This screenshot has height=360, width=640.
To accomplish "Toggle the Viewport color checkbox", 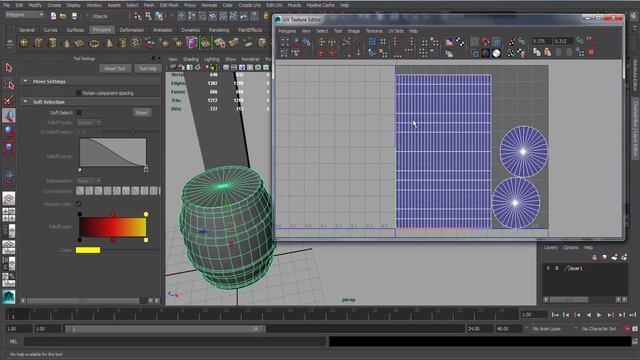I will point(78,204).
